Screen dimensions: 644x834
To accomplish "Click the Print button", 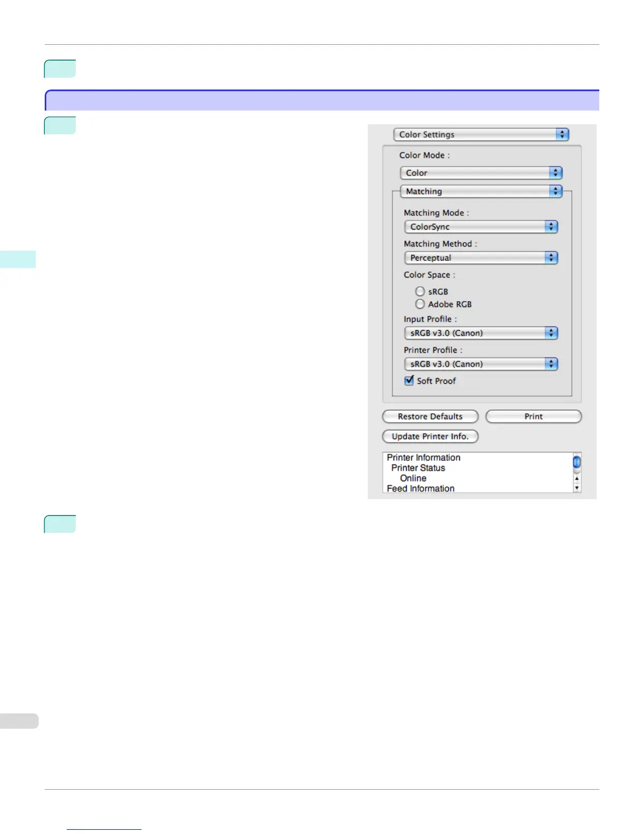I will point(534,416).
